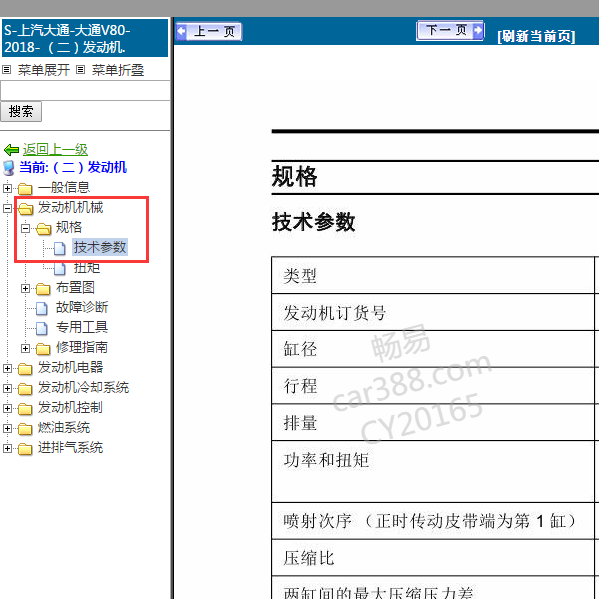Click the 故障诊断 document icon

[x=42, y=308]
